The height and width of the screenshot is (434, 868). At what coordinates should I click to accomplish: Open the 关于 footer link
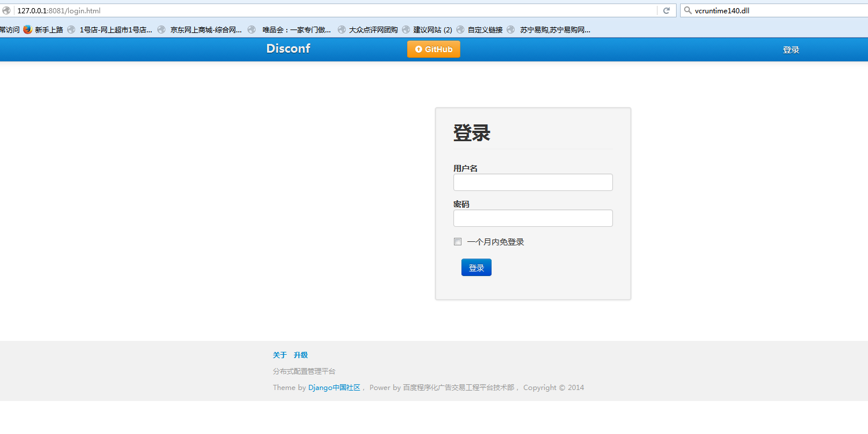point(280,355)
